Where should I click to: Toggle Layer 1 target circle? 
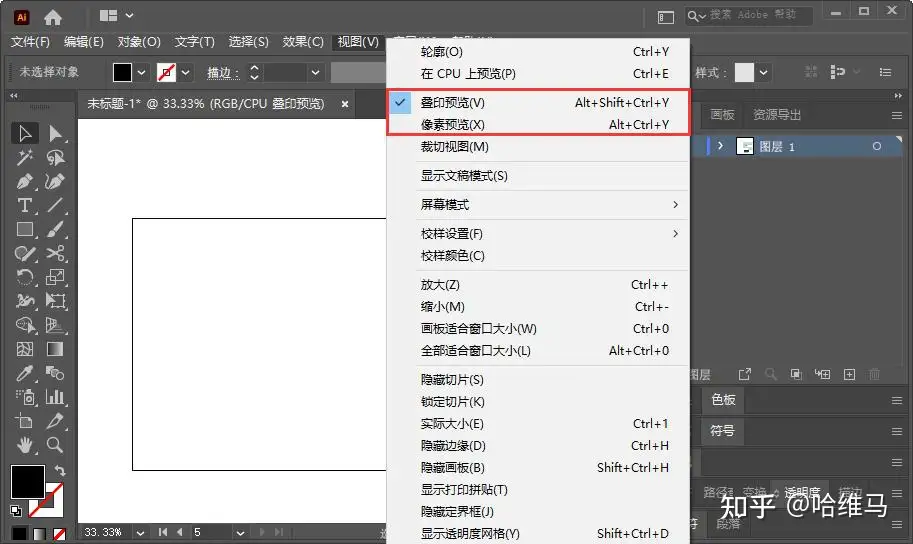point(876,146)
